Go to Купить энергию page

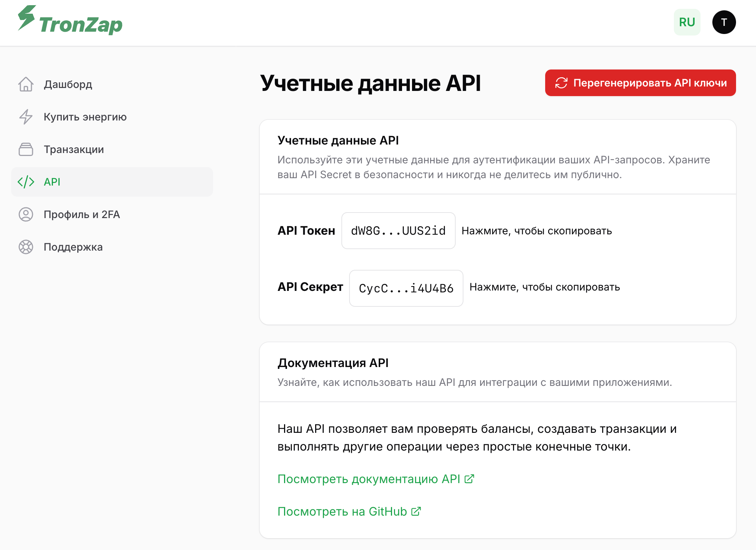point(112,117)
